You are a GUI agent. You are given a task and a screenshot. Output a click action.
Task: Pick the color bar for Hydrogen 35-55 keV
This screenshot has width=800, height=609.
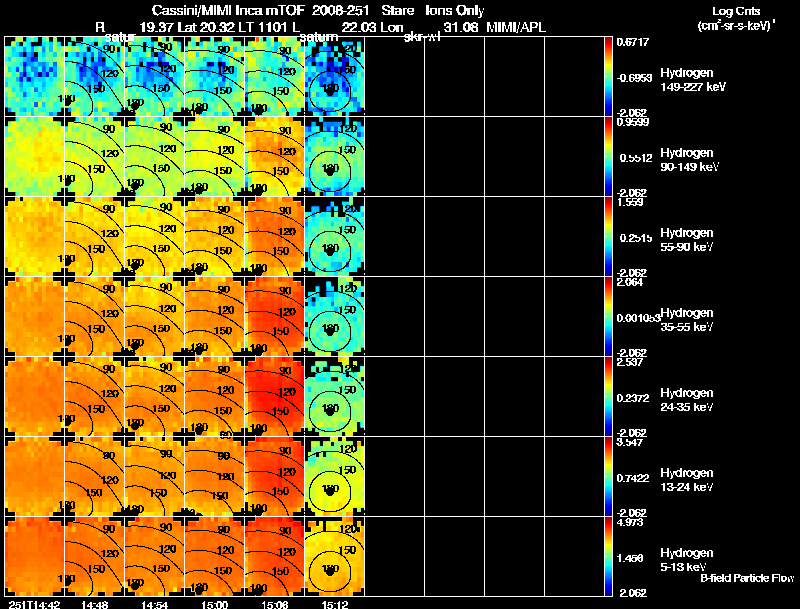click(x=608, y=317)
